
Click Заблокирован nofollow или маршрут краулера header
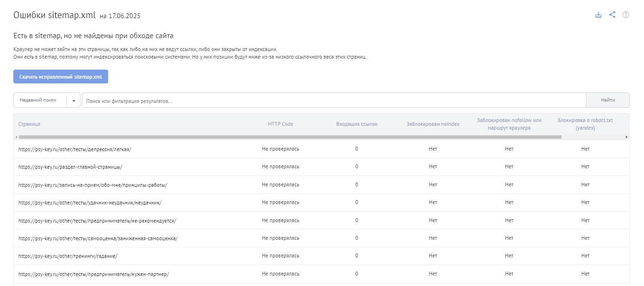tap(509, 124)
